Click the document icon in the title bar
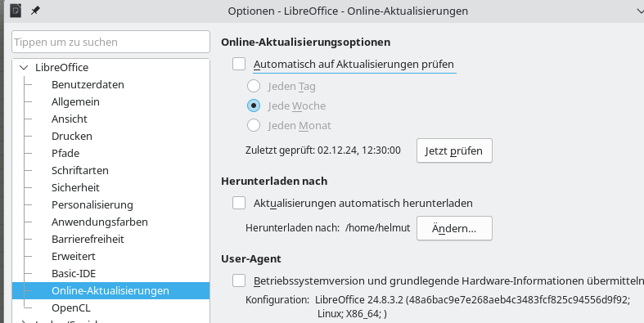The width and height of the screenshot is (644, 323). [16, 11]
